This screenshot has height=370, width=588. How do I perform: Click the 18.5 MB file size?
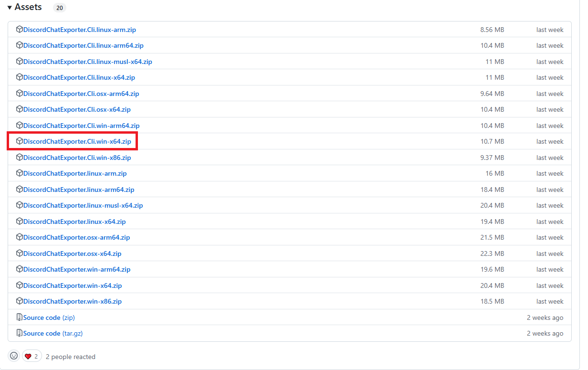[x=492, y=301]
